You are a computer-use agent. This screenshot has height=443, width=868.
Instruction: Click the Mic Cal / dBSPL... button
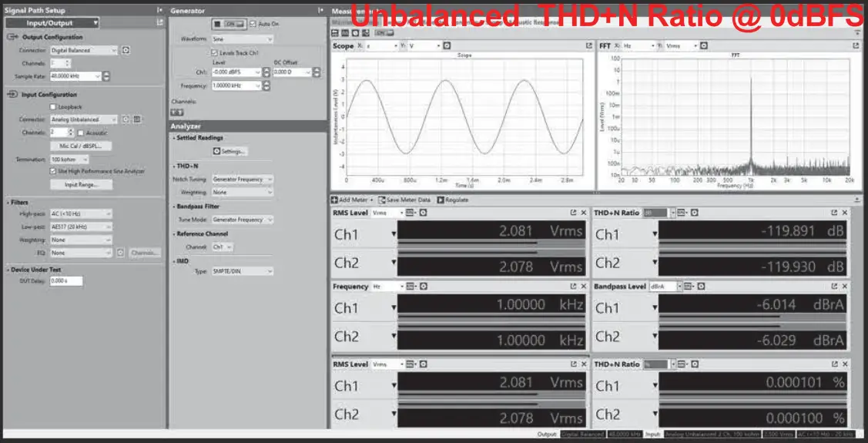pyautogui.click(x=81, y=146)
